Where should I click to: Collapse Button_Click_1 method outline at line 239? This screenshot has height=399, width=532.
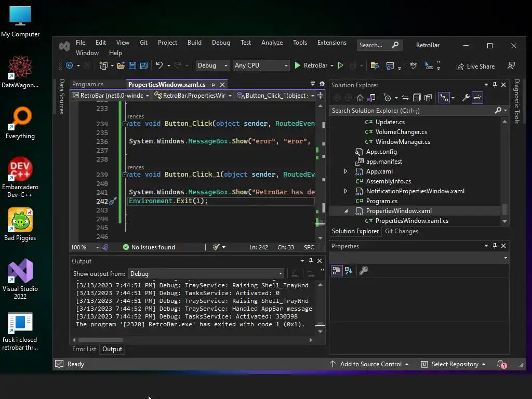[125, 175]
